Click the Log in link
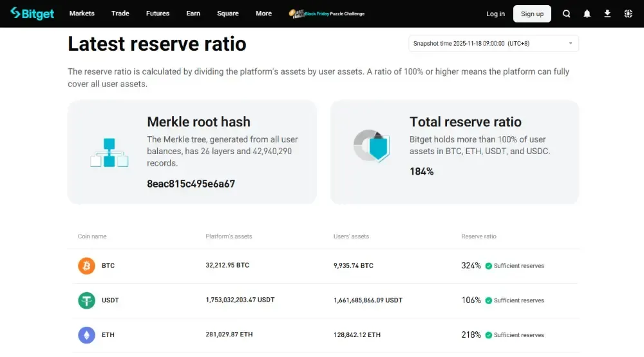Screen dimensions: 644x357 (496, 14)
